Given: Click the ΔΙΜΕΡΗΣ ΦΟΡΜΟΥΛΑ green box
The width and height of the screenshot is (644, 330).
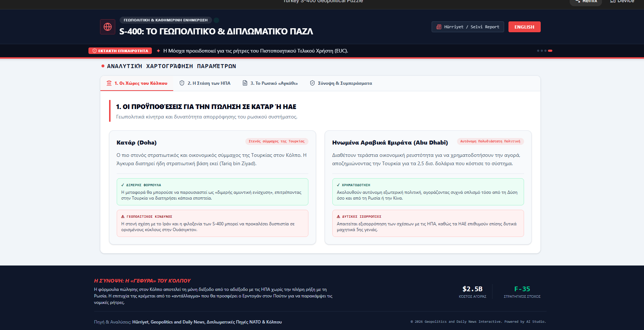Looking at the screenshot, I should click(x=212, y=192).
